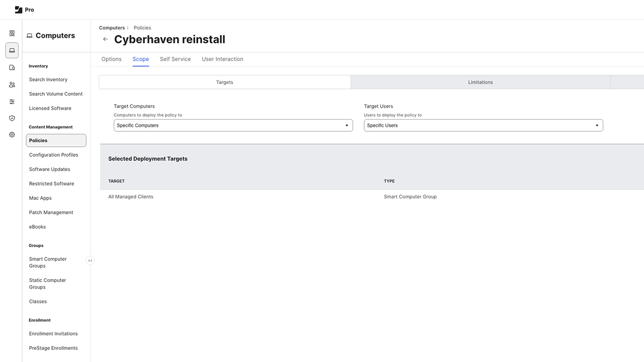Select the Computers laptop icon in rail
This screenshot has height=362, width=644.
pyautogui.click(x=12, y=50)
